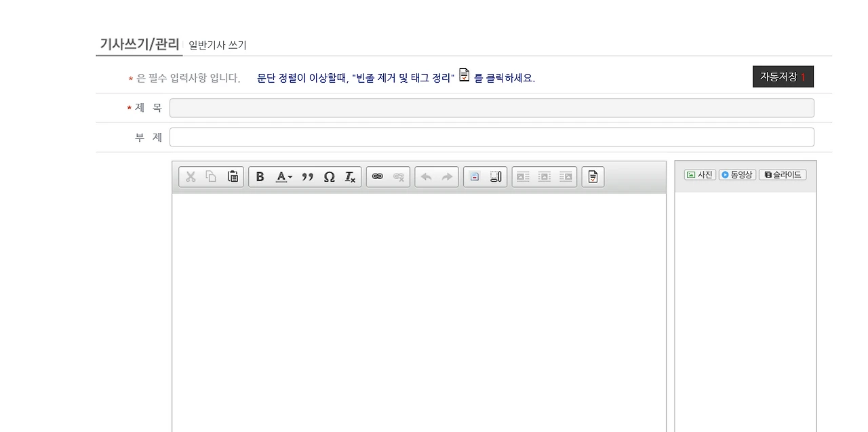
Task: Align image right with text wrap icon
Action: pyautogui.click(x=566, y=177)
